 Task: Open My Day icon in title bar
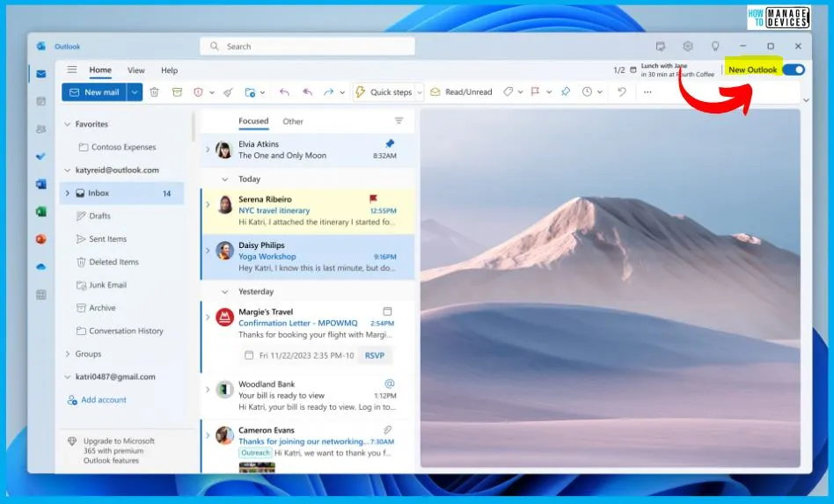pos(661,47)
